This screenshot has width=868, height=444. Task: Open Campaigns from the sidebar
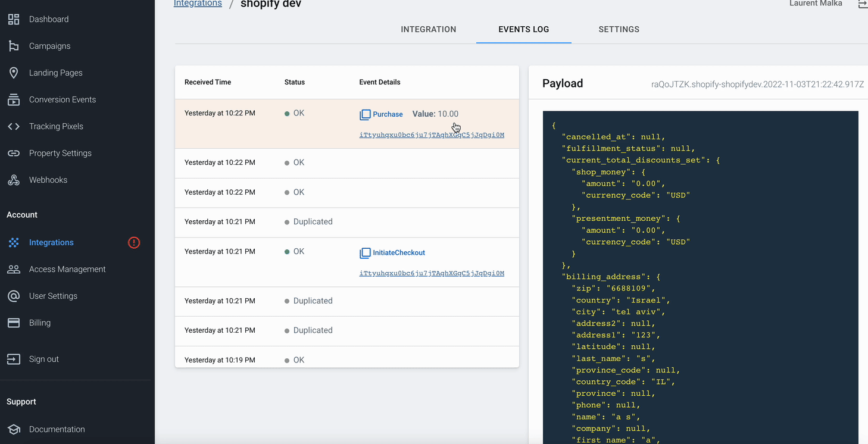click(x=50, y=46)
